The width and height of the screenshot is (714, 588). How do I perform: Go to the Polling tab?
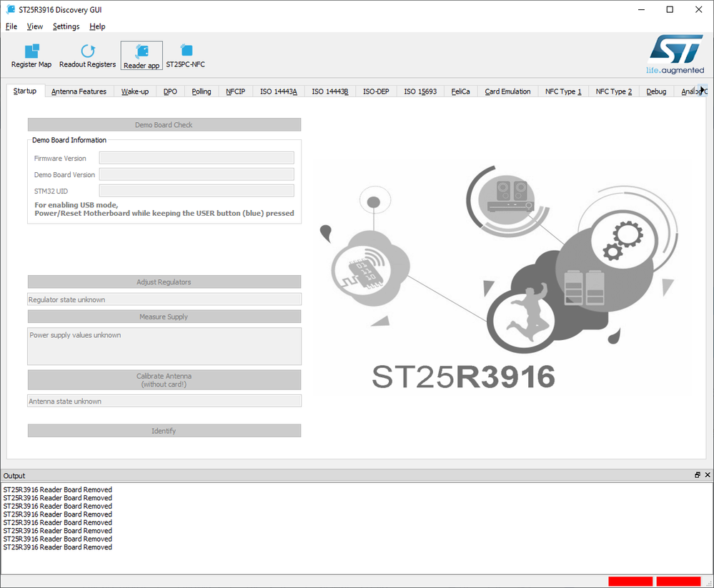coord(202,91)
